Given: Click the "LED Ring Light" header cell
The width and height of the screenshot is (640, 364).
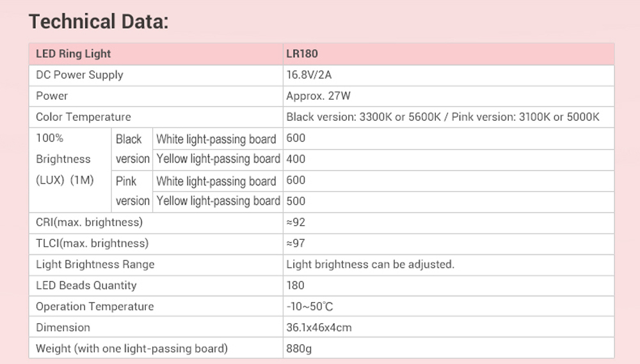Looking at the screenshot, I should pos(74,54).
